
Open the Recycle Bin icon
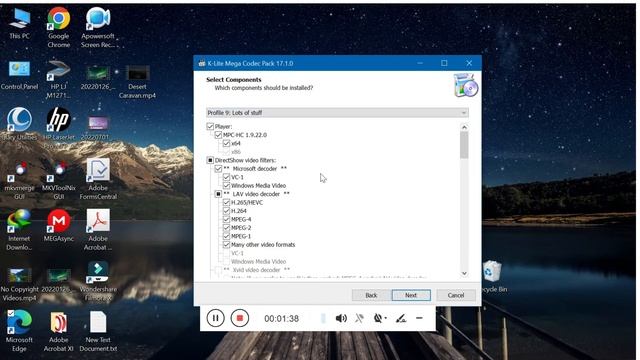pos(493,277)
